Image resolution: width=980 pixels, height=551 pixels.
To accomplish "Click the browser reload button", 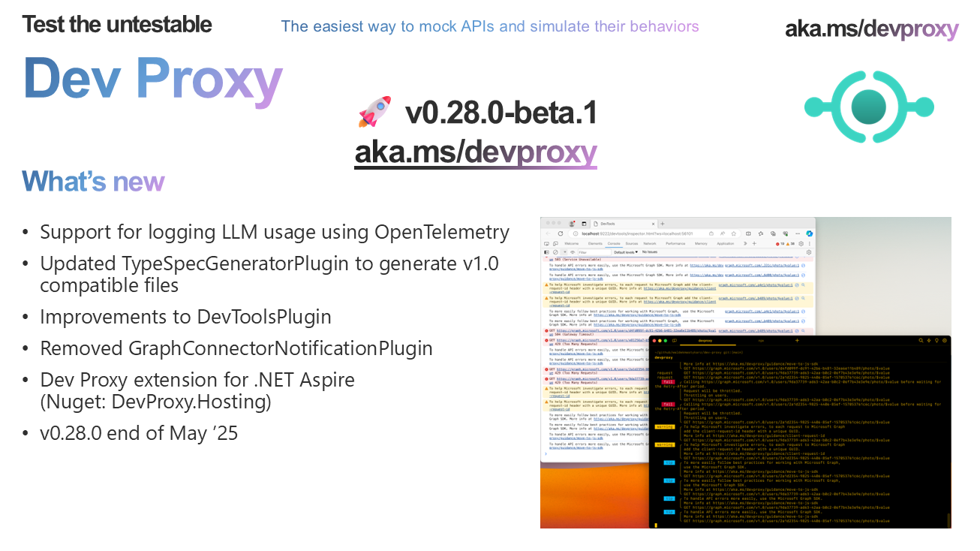I will click(x=561, y=233).
